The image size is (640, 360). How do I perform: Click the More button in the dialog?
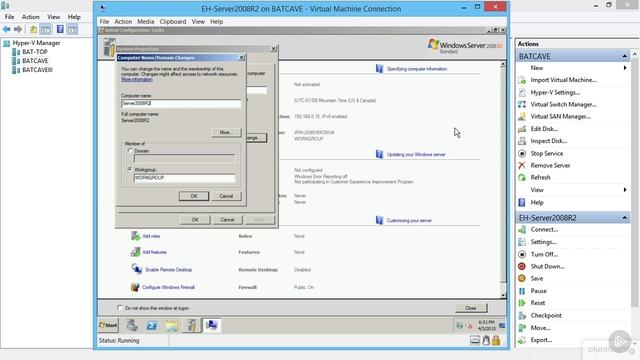point(226,133)
